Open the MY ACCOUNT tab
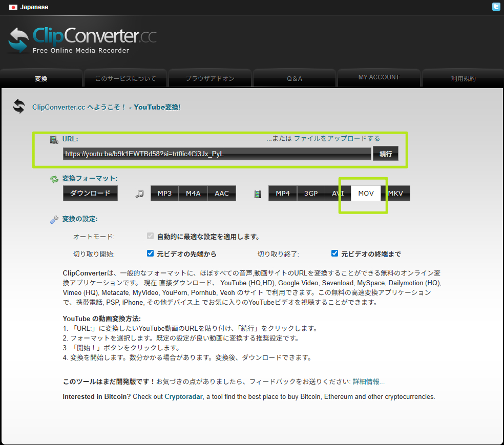Image resolution: width=504 pixels, height=445 pixels. point(379,77)
